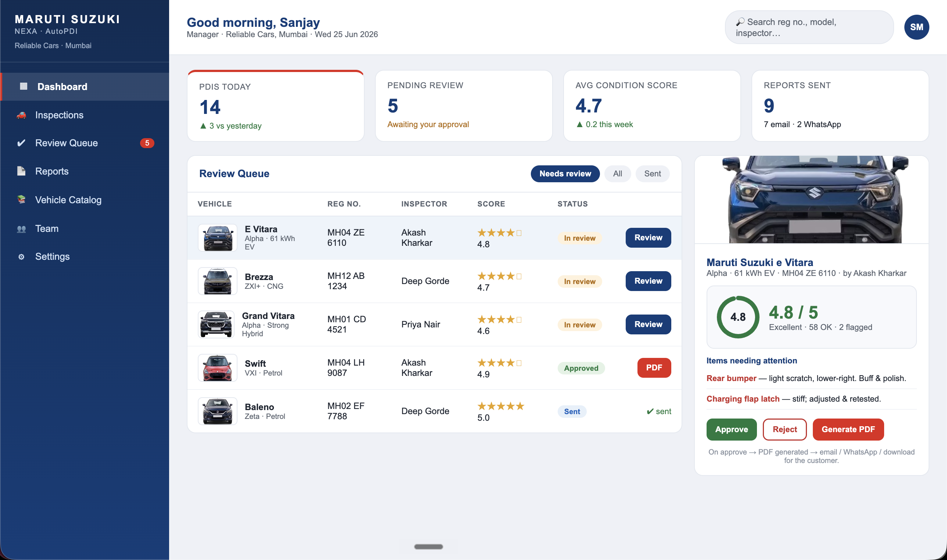Click the Avg Condition Score card
Viewport: 947px width, 560px height.
(x=652, y=106)
